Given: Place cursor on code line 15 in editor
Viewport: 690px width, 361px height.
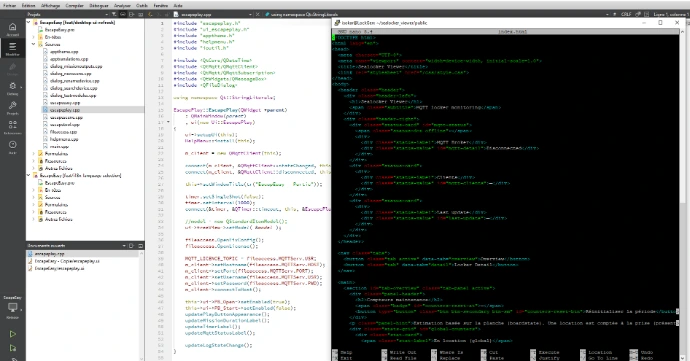Looking at the screenshot, I should pyautogui.click(x=230, y=110).
